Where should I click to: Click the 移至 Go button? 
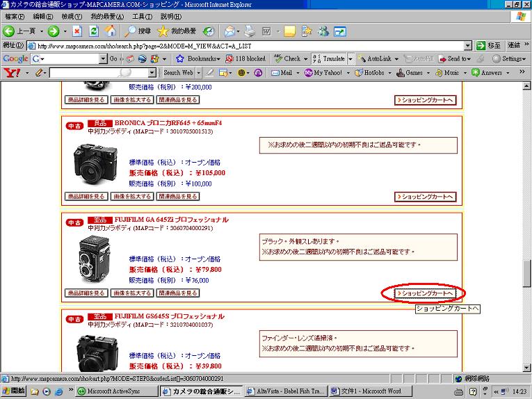[x=489, y=45]
